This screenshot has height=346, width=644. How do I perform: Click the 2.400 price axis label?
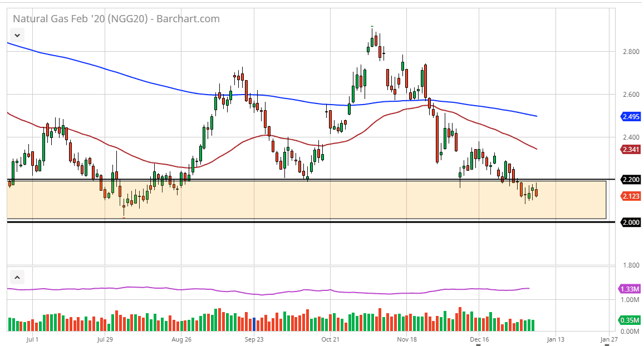631,137
